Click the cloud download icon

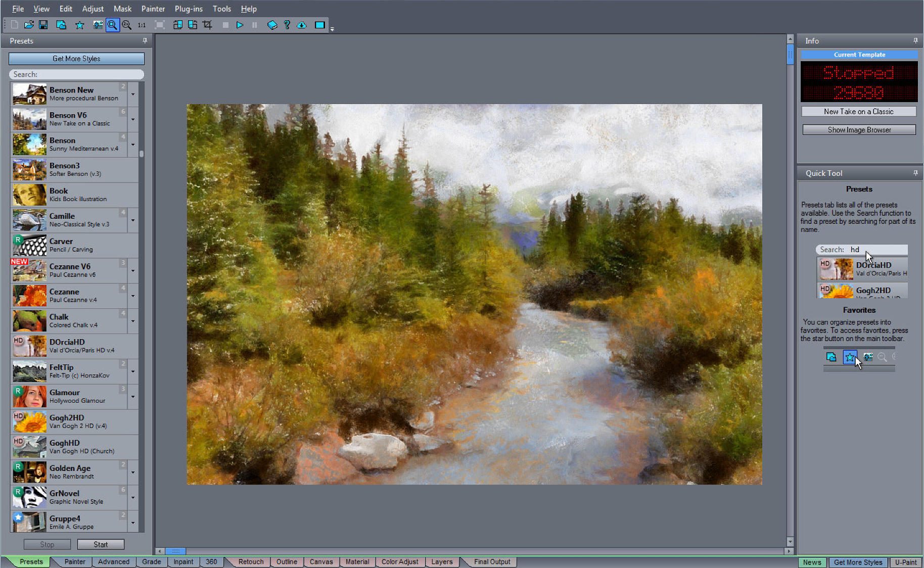coord(302,25)
